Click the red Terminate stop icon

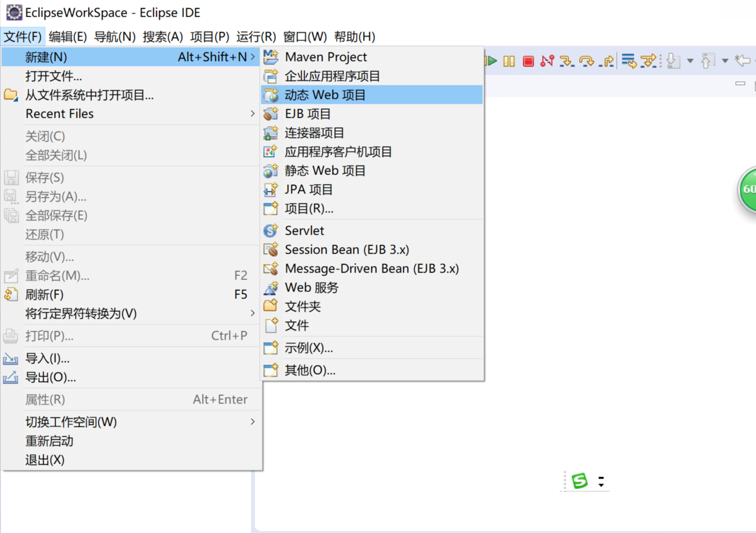pyautogui.click(x=528, y=61)
